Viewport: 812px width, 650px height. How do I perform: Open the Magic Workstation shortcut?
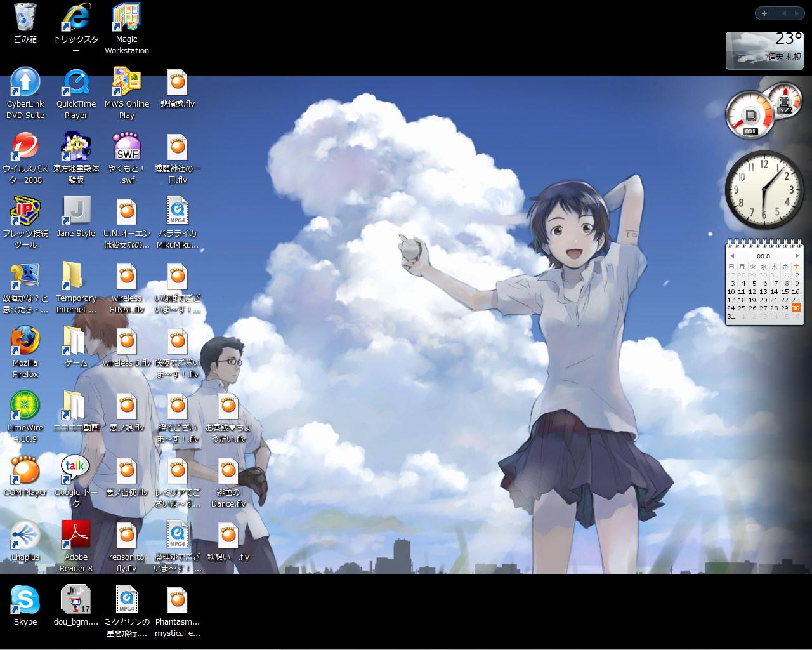point(127,29)
